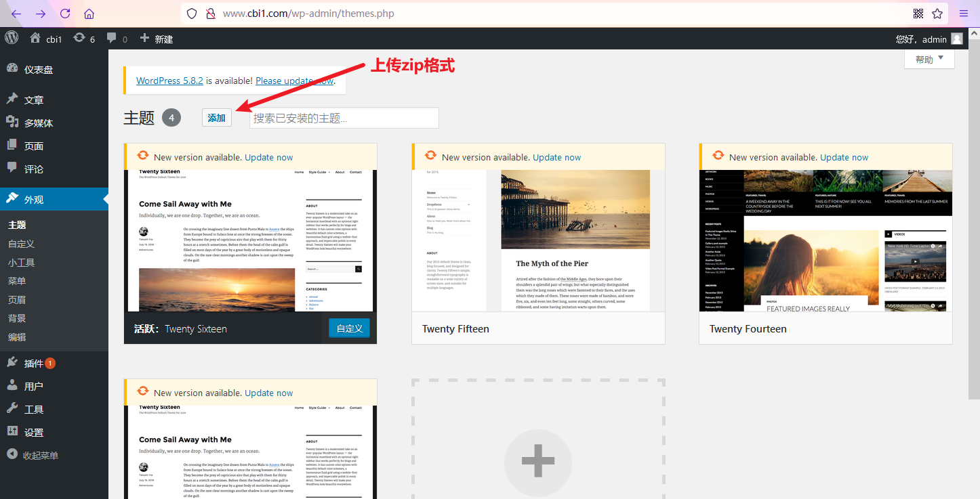Click the Please update now link
This screenshot has height=499, width=980.
[x=294, y=80]
